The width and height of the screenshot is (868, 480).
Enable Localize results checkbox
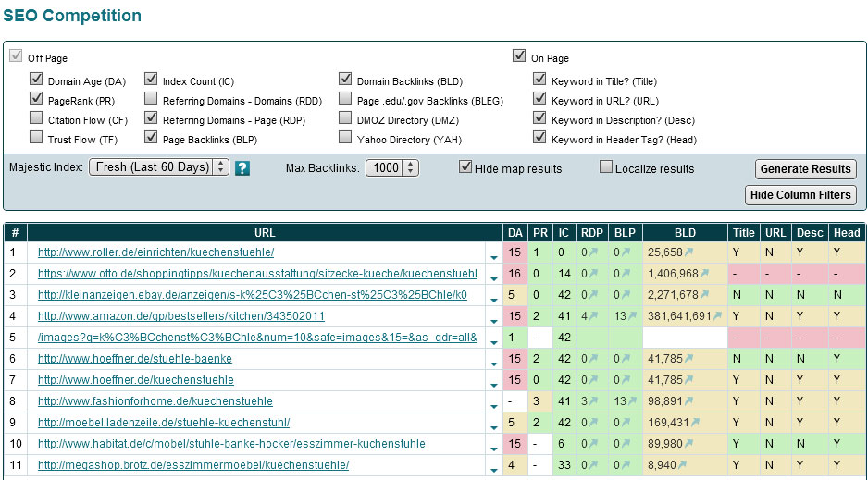606,166
